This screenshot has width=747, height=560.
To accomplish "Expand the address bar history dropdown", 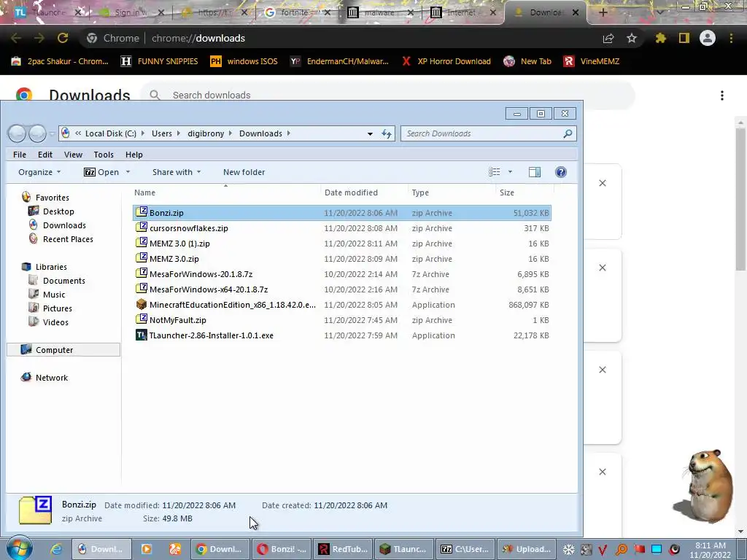I will pyautogui.click(x=370, y=134).
